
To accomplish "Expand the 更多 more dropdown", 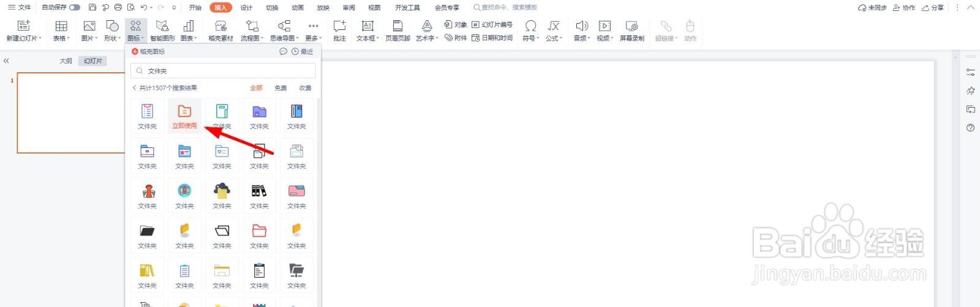I will (x=314, y=38).
